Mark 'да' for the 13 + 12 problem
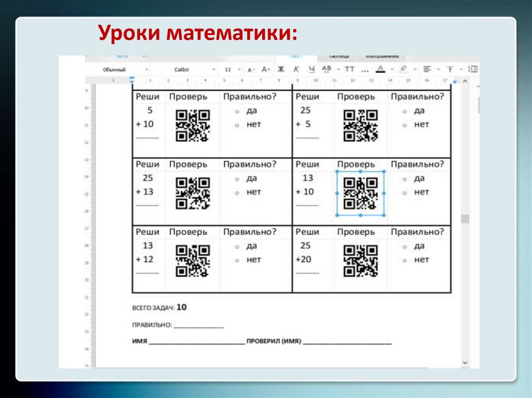 coord(237,247)
